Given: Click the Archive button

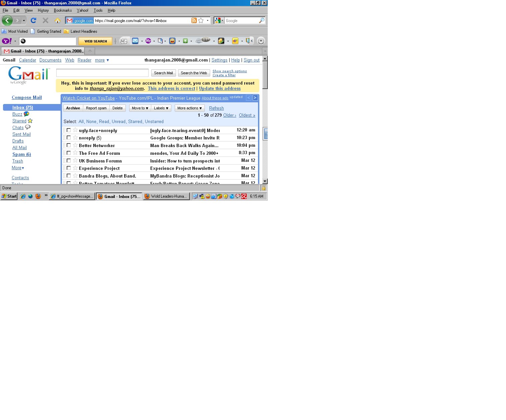Looking at the screenshot, I should [x=73, y=108].
